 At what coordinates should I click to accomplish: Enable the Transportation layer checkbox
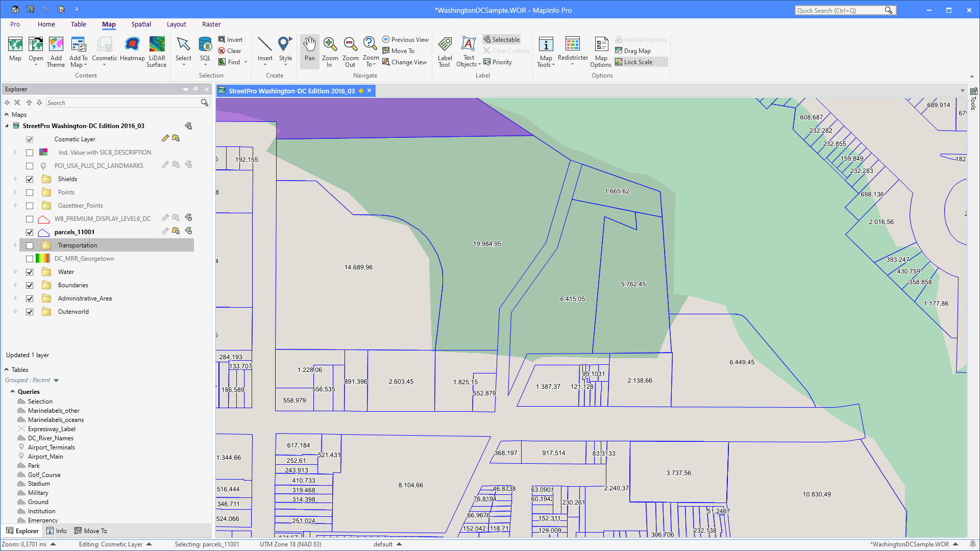point(30,245)
